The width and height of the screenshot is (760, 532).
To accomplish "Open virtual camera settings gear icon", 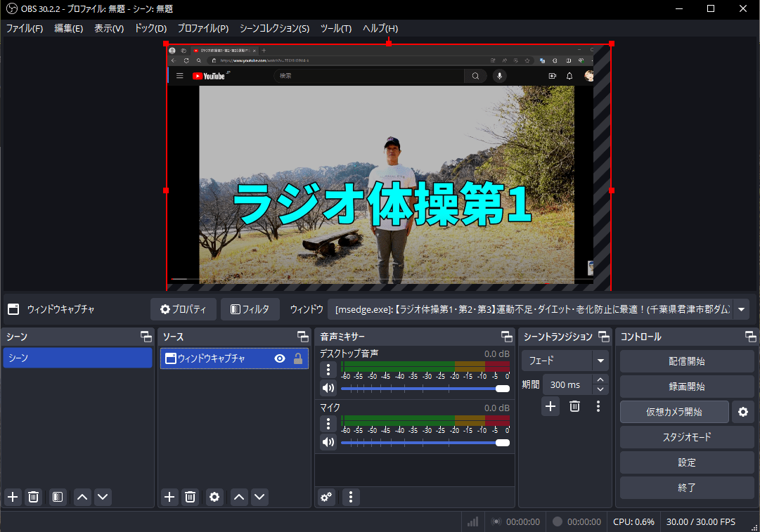I will (743, 411).
